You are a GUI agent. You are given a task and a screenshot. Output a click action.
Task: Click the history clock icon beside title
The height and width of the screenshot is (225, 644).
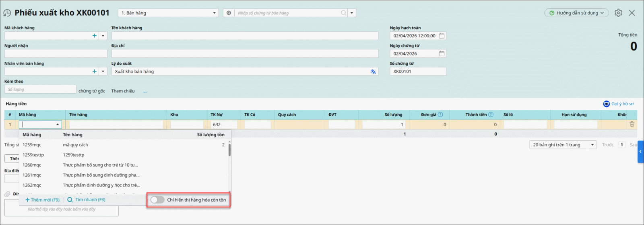click(x=7, y=13)
